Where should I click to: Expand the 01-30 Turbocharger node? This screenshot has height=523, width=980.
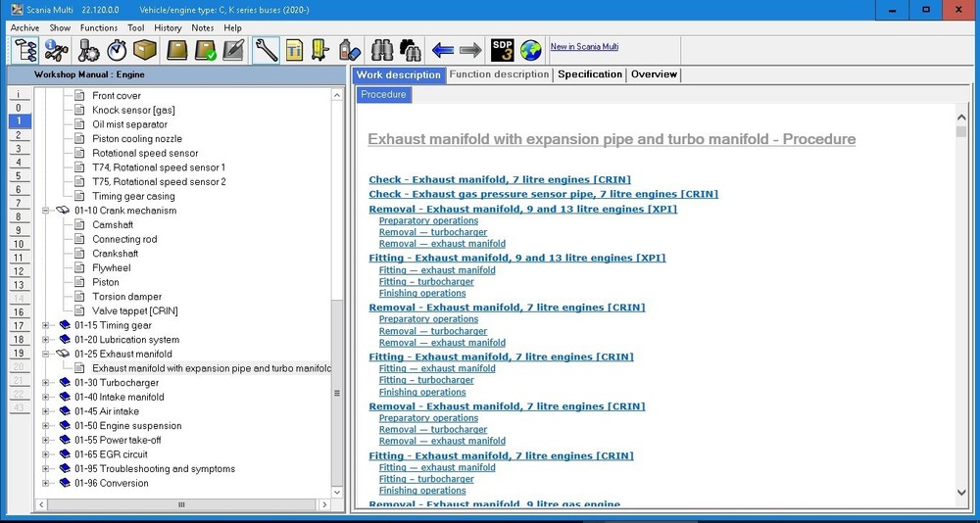(x=46, y=382)
